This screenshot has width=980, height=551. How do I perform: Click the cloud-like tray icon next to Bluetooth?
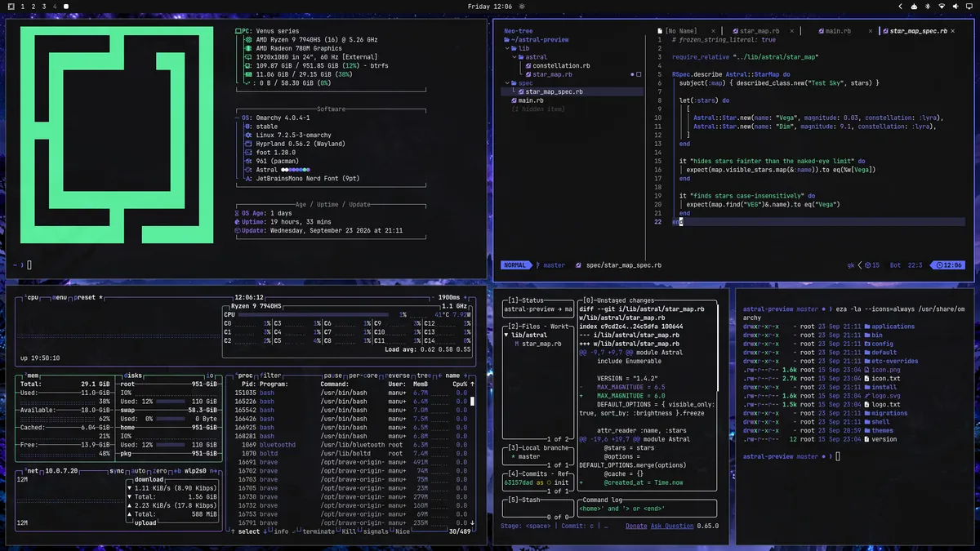point(913,7)
